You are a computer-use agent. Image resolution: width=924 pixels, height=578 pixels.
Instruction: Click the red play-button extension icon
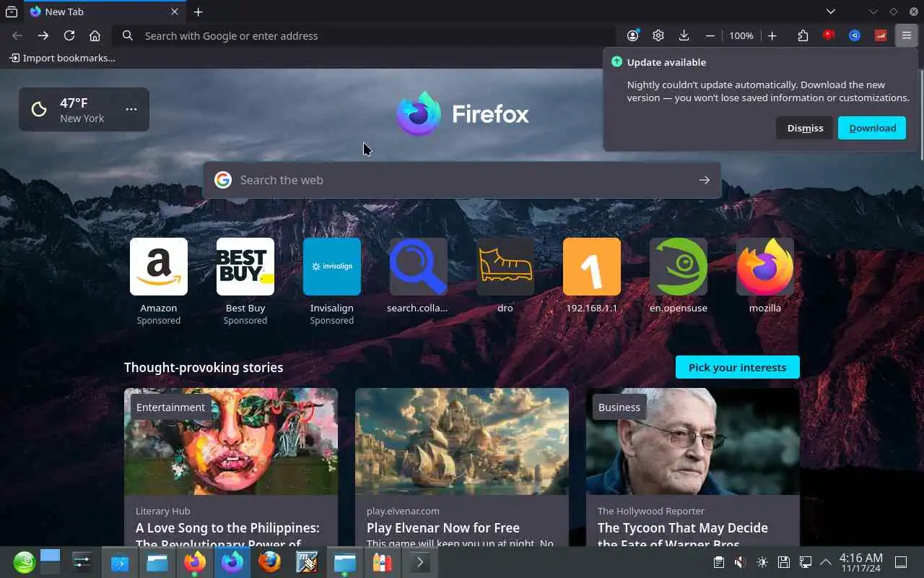(829, 35)
